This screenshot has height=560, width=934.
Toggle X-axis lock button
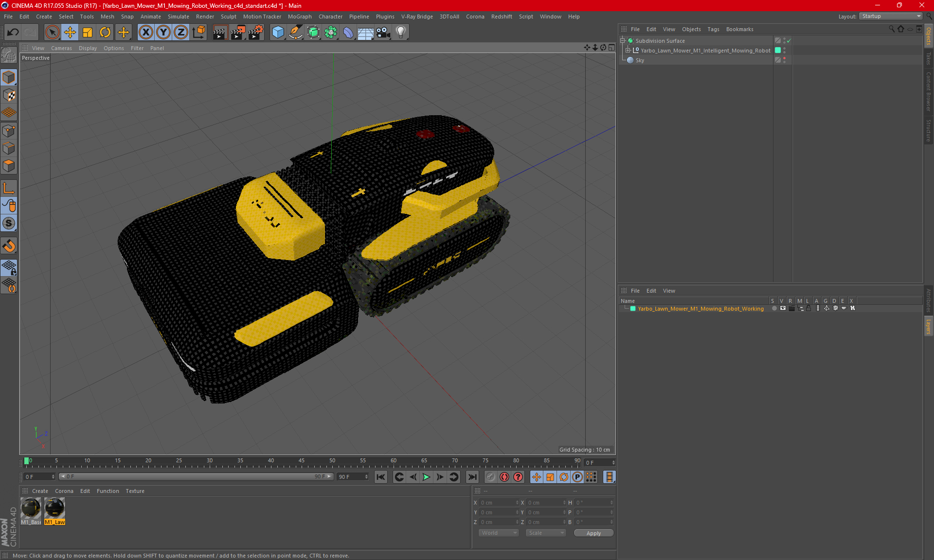tap(145, 33)
